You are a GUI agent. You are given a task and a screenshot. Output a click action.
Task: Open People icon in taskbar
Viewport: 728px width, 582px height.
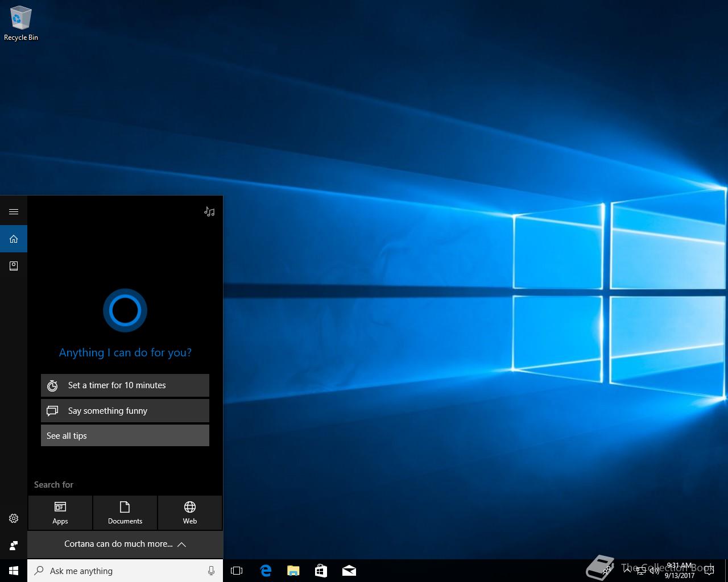[x=607, y=571]
